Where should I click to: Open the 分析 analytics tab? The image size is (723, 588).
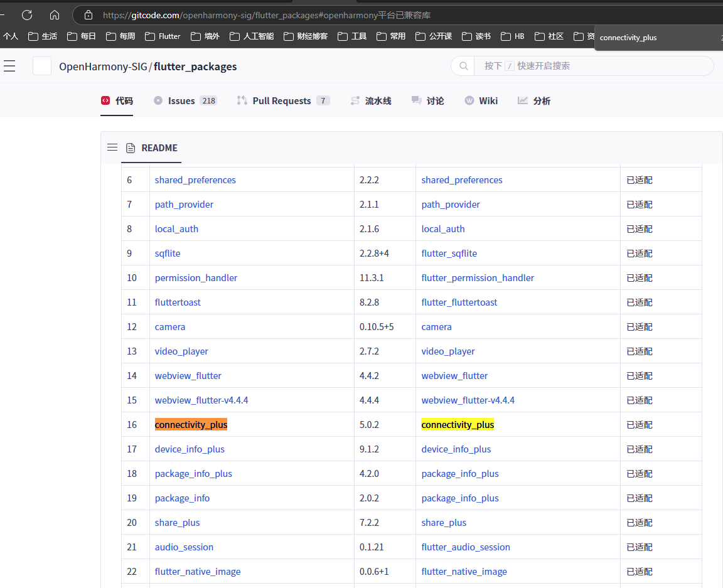pos(534,100)
